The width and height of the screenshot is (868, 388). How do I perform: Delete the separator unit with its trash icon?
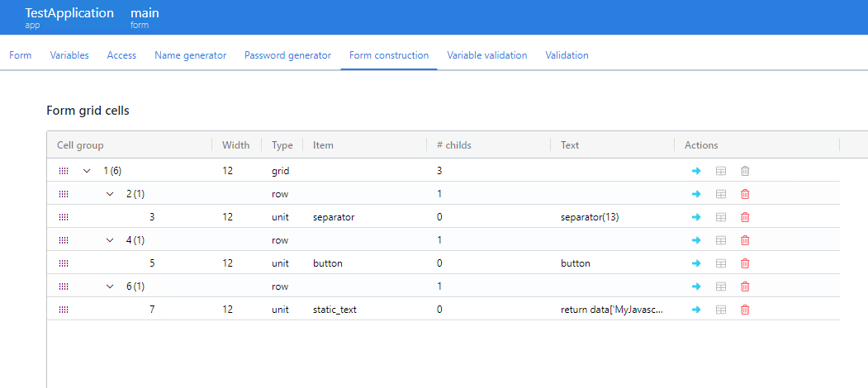pos(745,217)
